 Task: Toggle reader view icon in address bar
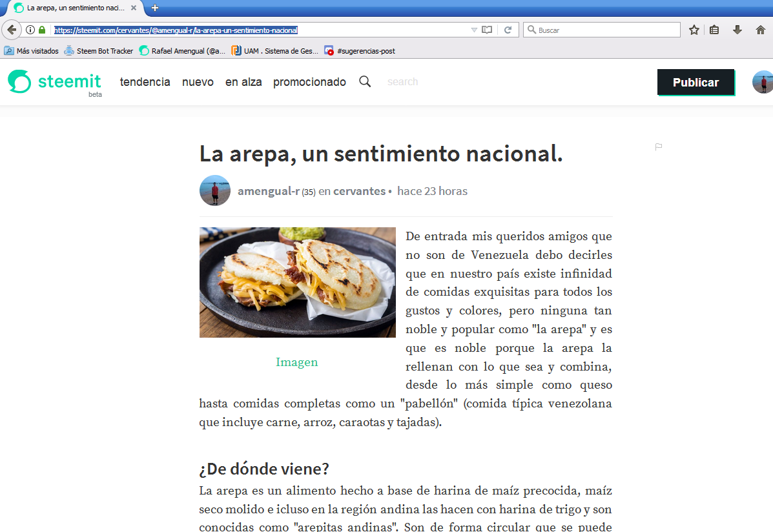487,30
